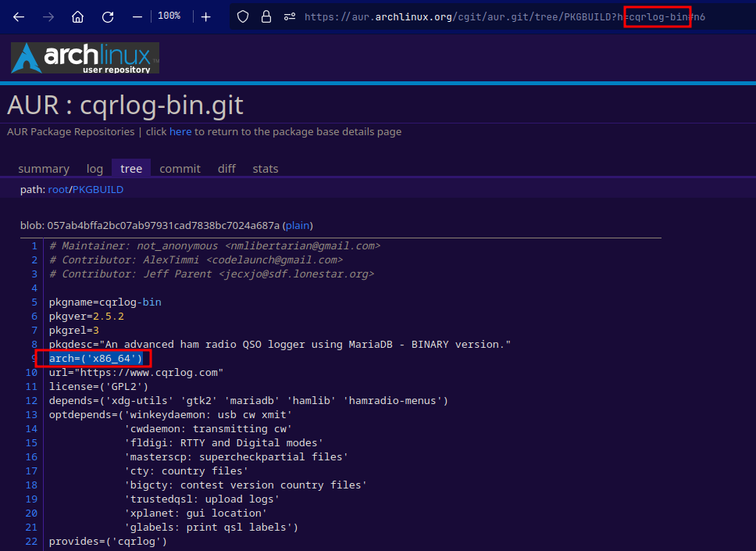Switch to the summary tab

[x=44, y=169]
